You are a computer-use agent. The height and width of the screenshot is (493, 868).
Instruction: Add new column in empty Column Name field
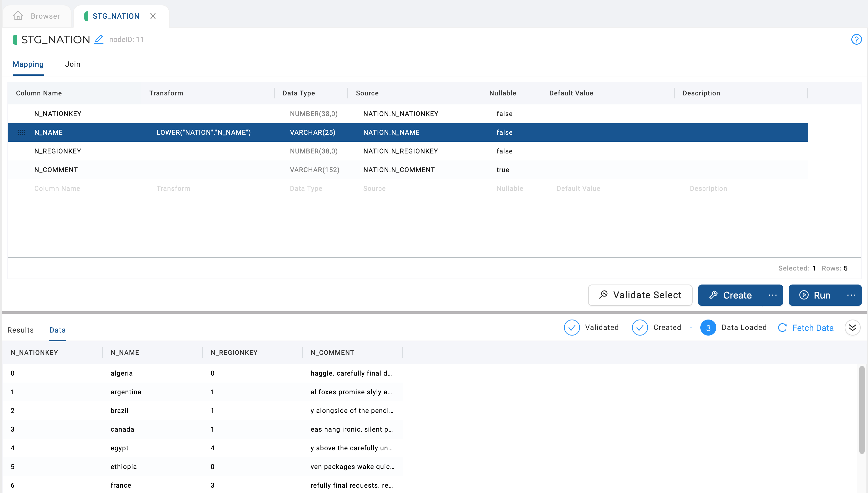[57, 188]
